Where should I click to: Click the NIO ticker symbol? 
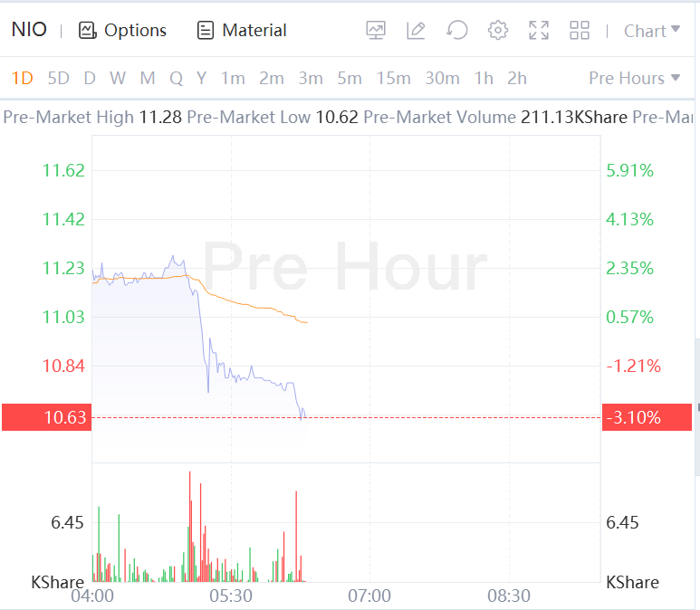point(29,30)
